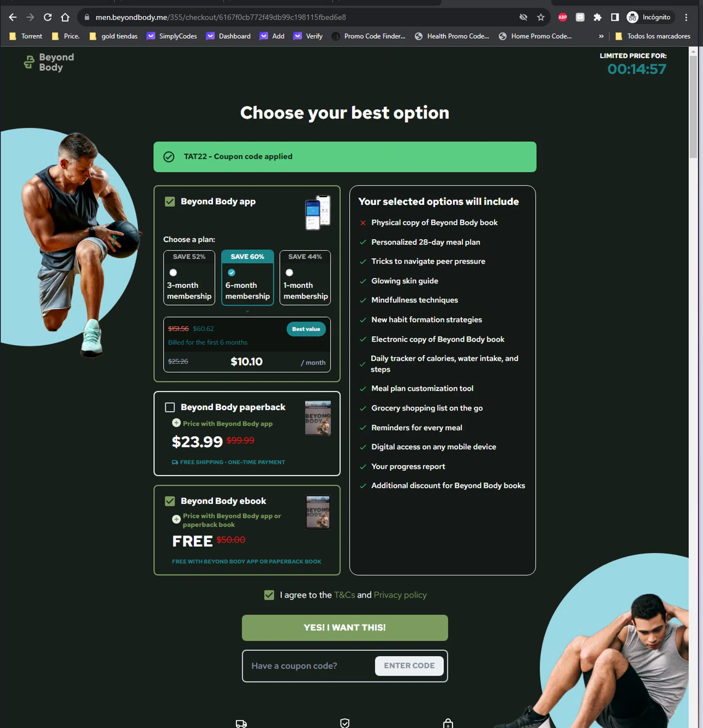Reload the page with refresh icon

pos(48,17)
